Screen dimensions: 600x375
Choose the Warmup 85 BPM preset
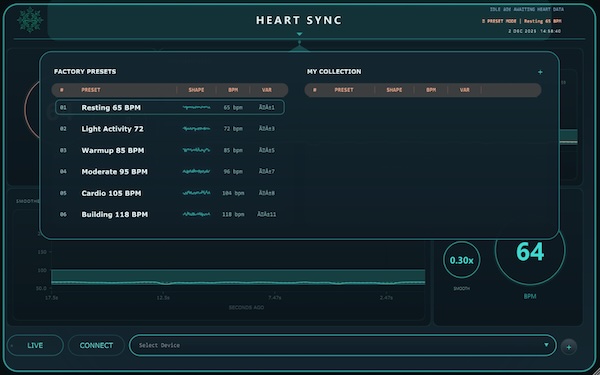coord(170,150)
